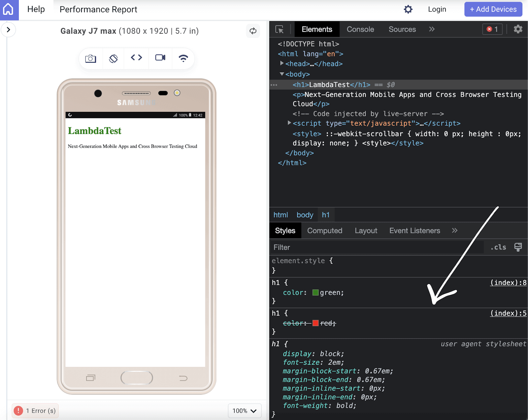Rotate the device using rotate icon
This screenshot has height=420, width=528.
(x=113, y=59)
